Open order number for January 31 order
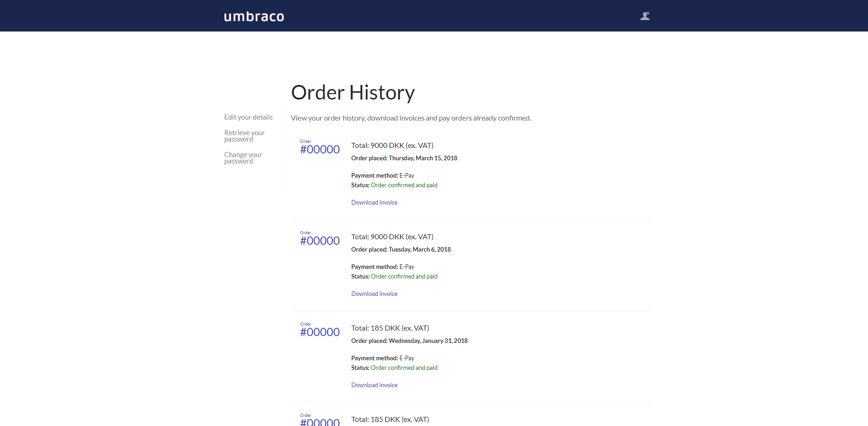Screen dimensions: 868x426 point(320,332)
